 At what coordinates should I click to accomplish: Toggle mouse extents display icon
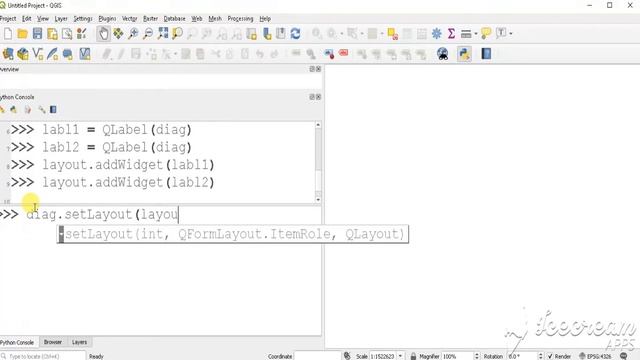tap(347, 356)
